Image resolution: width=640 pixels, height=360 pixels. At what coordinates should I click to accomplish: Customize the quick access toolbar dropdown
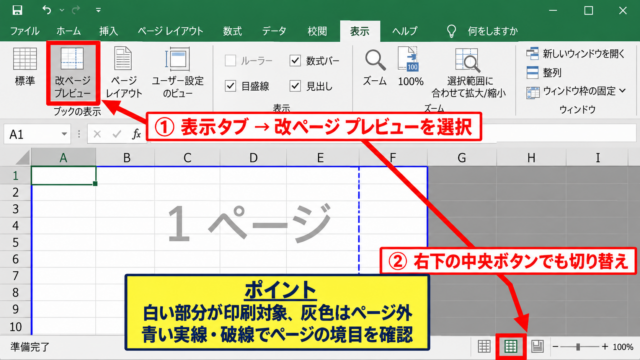[x=98, y=10]
